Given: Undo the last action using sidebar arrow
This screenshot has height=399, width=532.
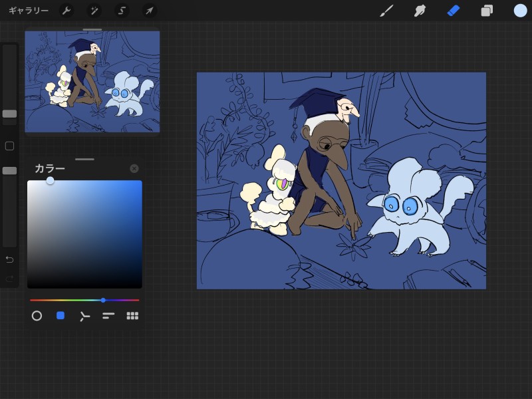Looking at the screenshot, I should click(9, 259).
